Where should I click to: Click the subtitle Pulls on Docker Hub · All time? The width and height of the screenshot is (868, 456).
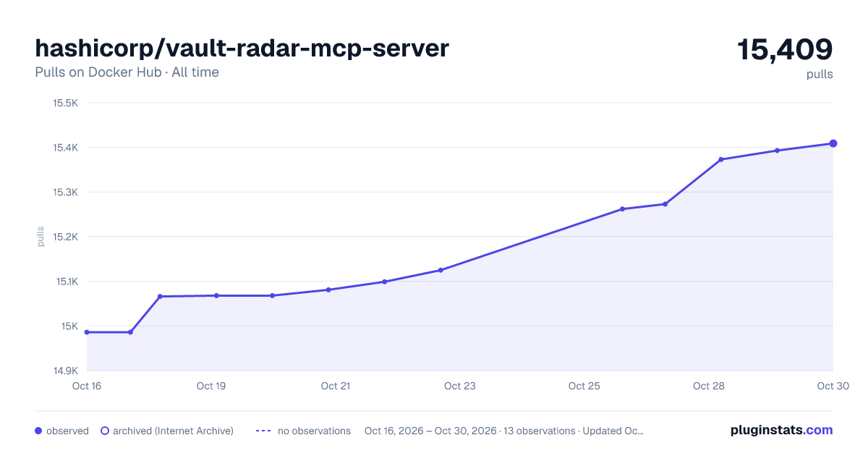(127, 72)
